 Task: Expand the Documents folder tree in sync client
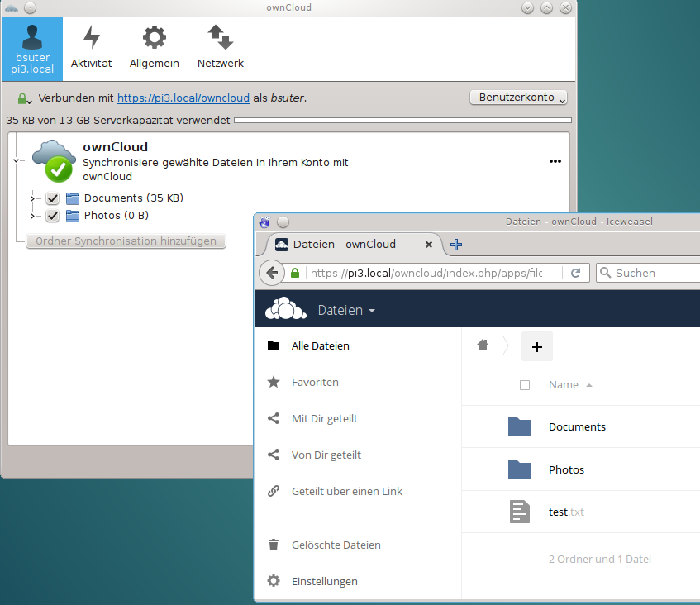click(33, 198)
